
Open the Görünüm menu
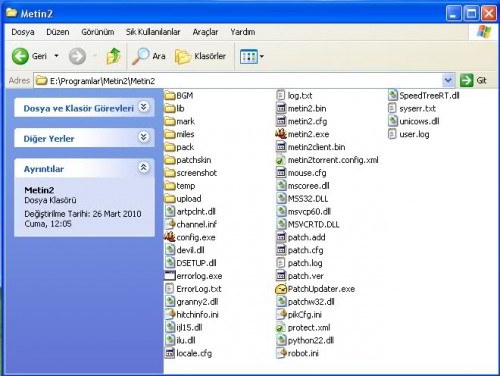click(98, 32)
